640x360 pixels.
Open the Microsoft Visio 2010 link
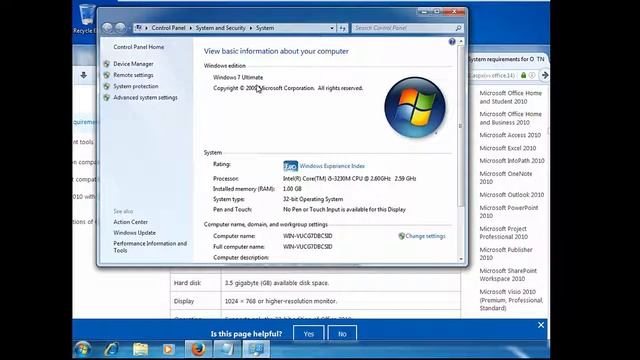pos(511,300)
